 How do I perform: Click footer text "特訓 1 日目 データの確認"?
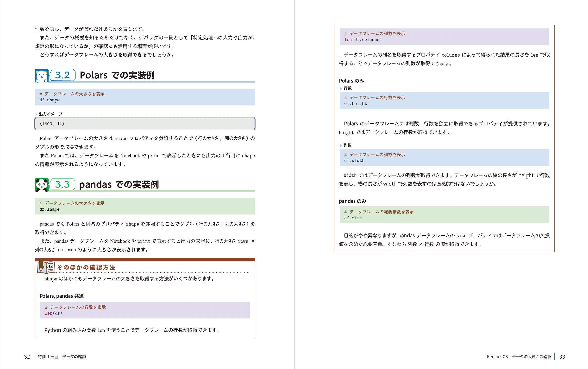[62, 357]
